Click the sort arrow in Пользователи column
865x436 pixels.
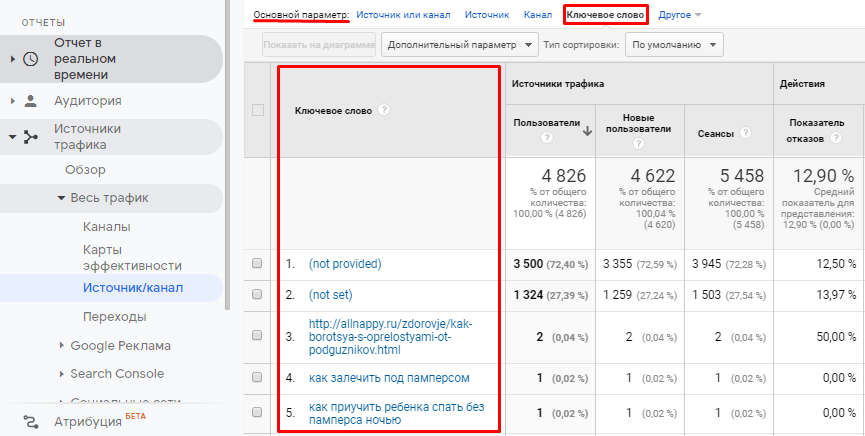(x=587, y=129)
